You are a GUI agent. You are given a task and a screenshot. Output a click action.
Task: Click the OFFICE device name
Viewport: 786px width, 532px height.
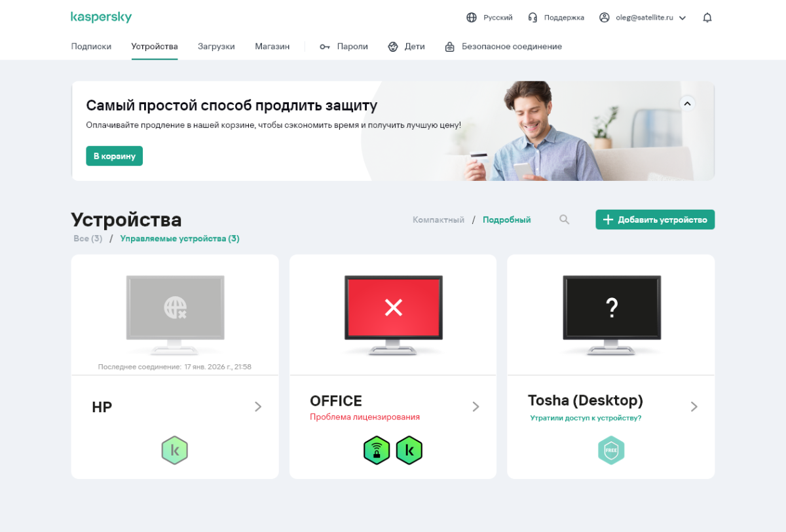tap(336, 401)
